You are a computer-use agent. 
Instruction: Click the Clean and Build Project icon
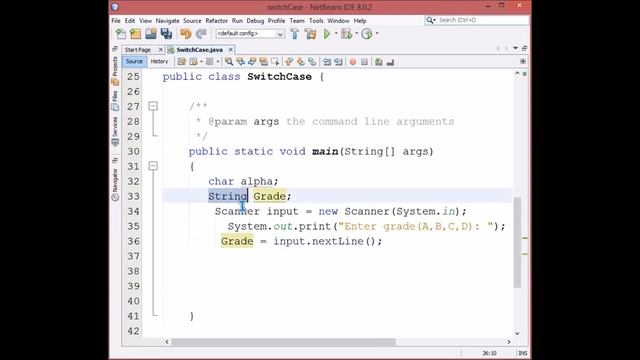(x=311, y=34)
